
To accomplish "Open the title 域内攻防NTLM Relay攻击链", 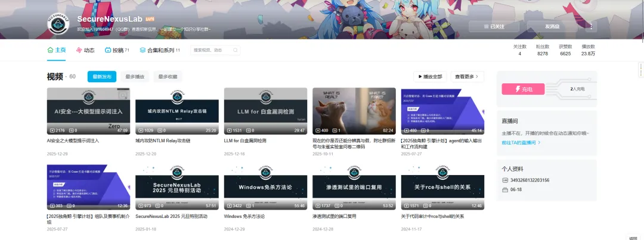I will click(163, 141).
